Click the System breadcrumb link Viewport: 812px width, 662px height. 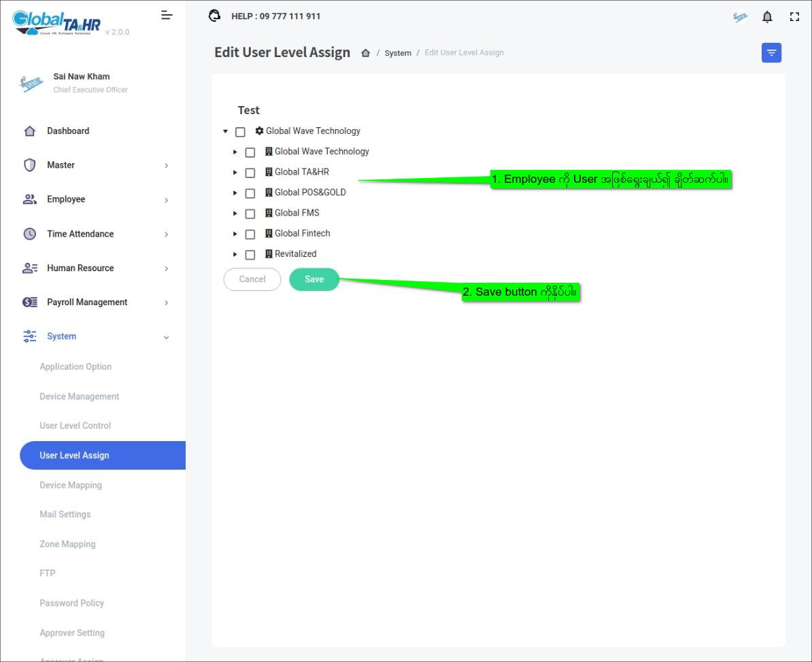click(398, 53)
